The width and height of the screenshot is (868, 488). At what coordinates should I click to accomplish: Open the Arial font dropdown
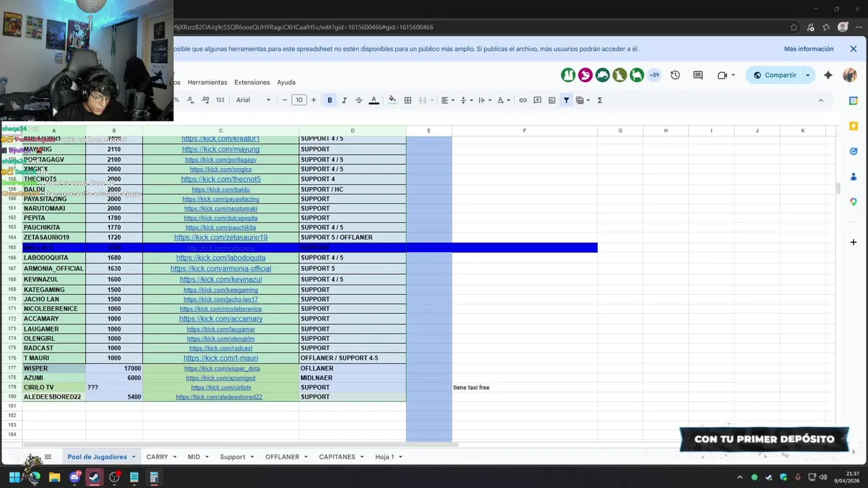pos(253,100)
